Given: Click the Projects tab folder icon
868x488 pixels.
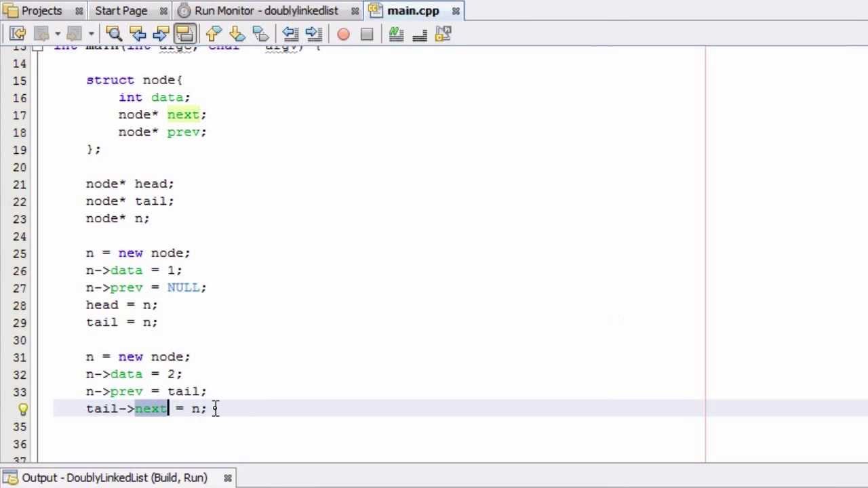Looking at the screenshot, I should coord(10,11).
